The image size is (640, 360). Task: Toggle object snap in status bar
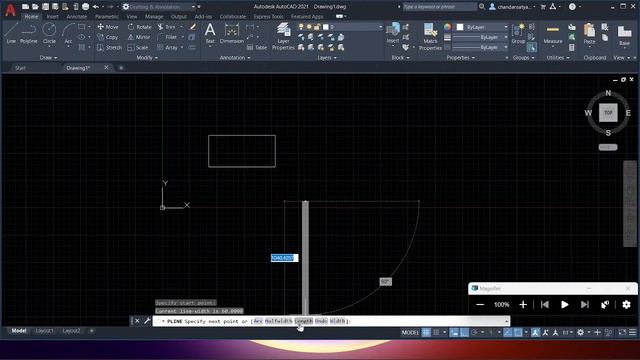[518, 333]
